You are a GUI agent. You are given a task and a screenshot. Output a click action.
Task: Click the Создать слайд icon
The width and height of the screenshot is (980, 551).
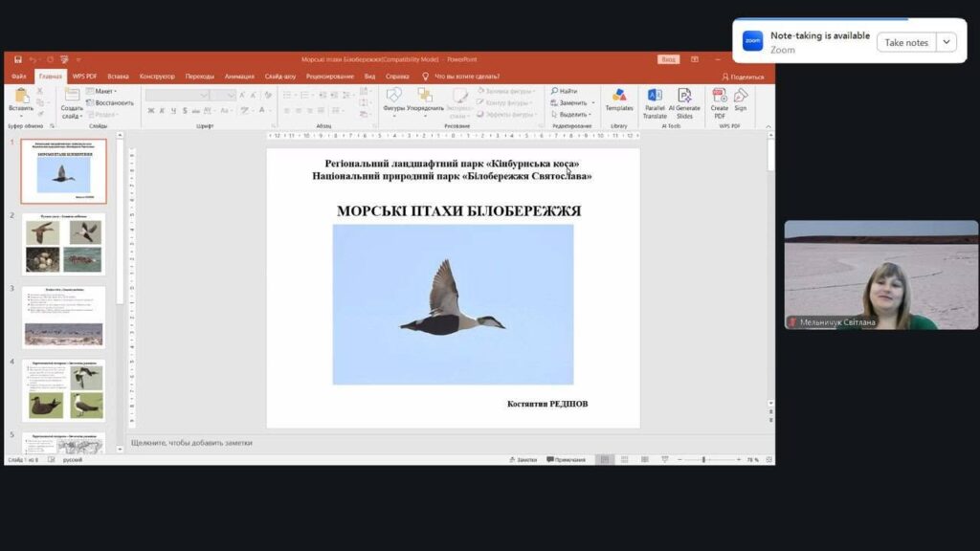72,103
